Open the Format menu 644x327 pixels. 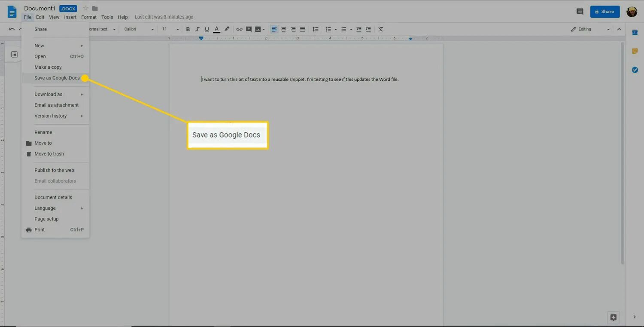(x=89, y=17)
